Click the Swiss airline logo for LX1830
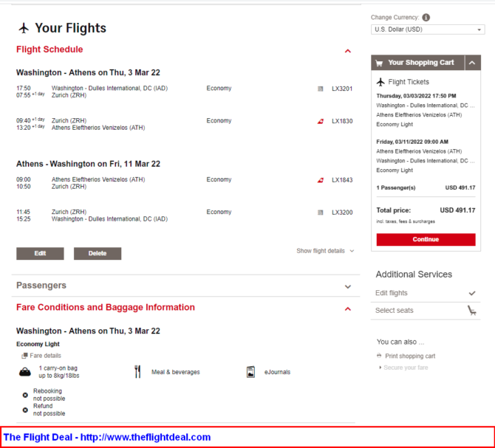 321,121
